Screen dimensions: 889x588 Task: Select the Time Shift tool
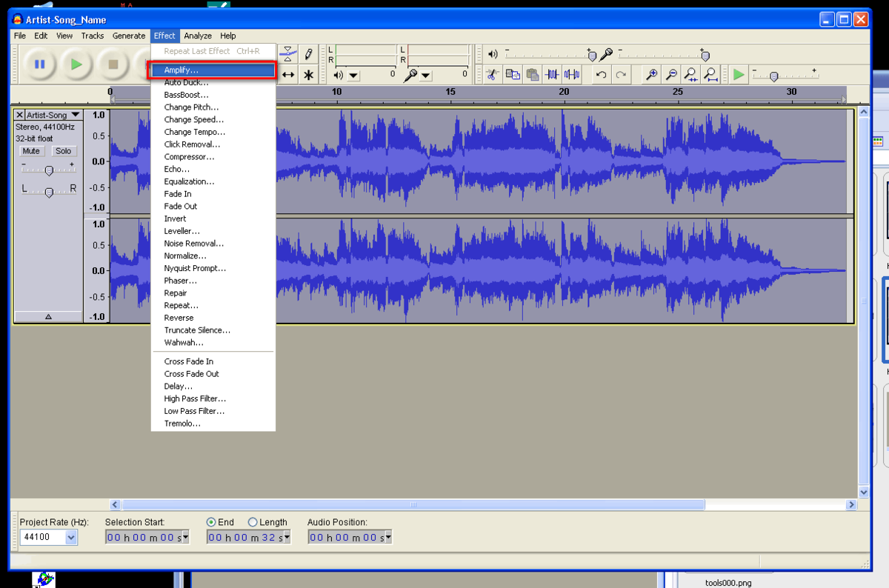[x=289, y=75]
